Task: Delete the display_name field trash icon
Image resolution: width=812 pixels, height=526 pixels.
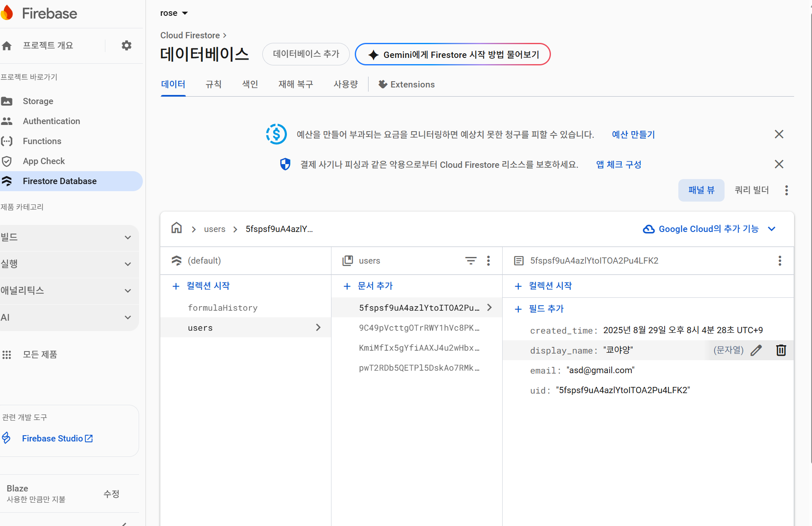Action: (781, 350)
